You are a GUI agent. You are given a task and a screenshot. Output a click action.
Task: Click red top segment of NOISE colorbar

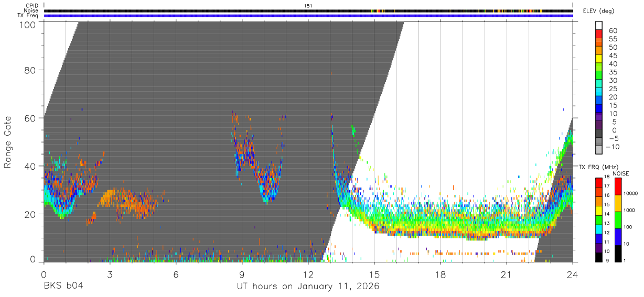618,186
